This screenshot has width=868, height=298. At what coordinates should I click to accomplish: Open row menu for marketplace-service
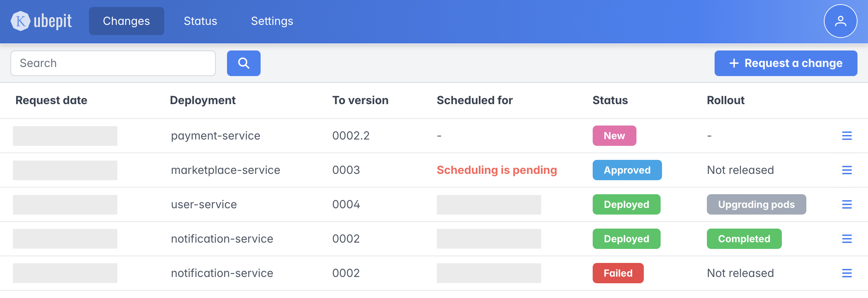[847, 170]
